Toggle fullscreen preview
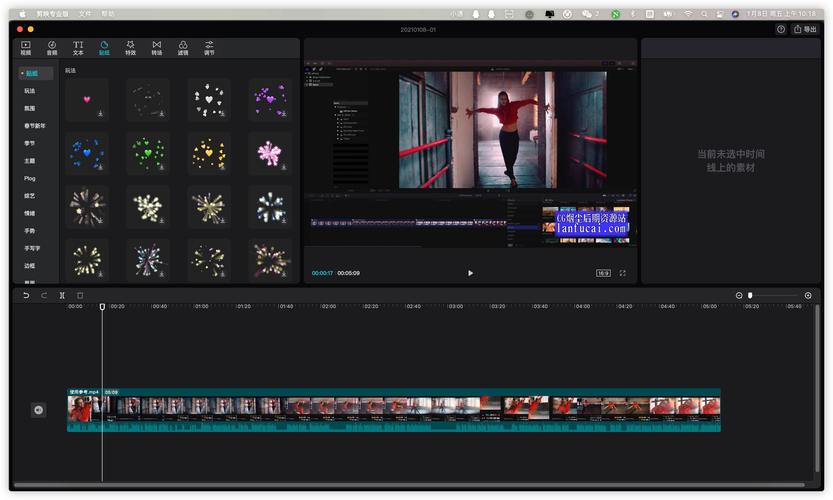 623,273
